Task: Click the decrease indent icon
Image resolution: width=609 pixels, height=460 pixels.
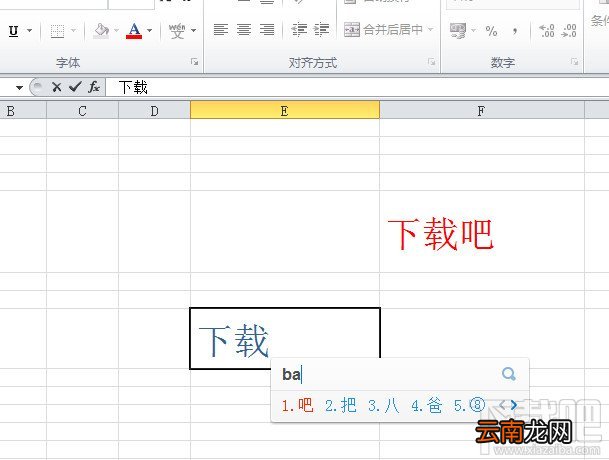Action: (299, 30)
